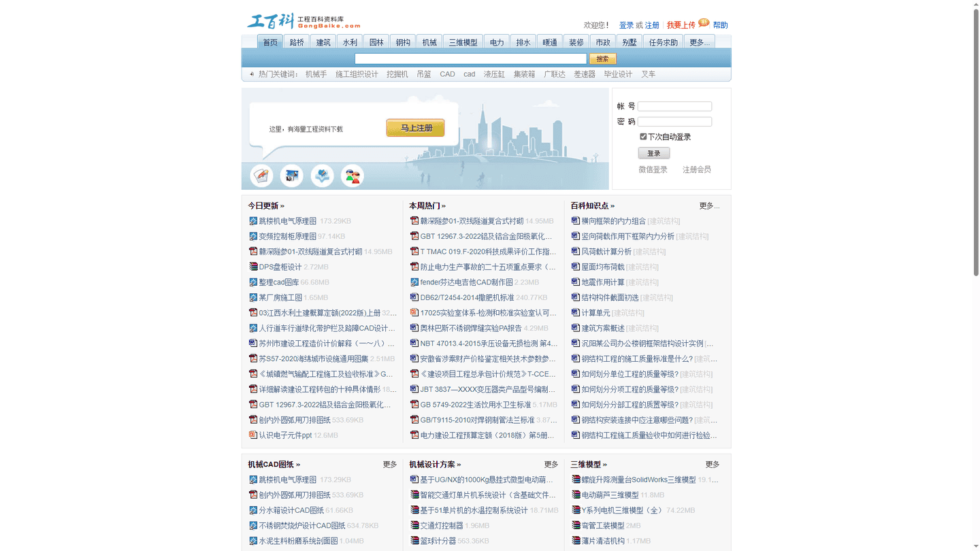Click the GongBaike site logo
The width and height of the screenshot is (980, 551).
(304, 22)
